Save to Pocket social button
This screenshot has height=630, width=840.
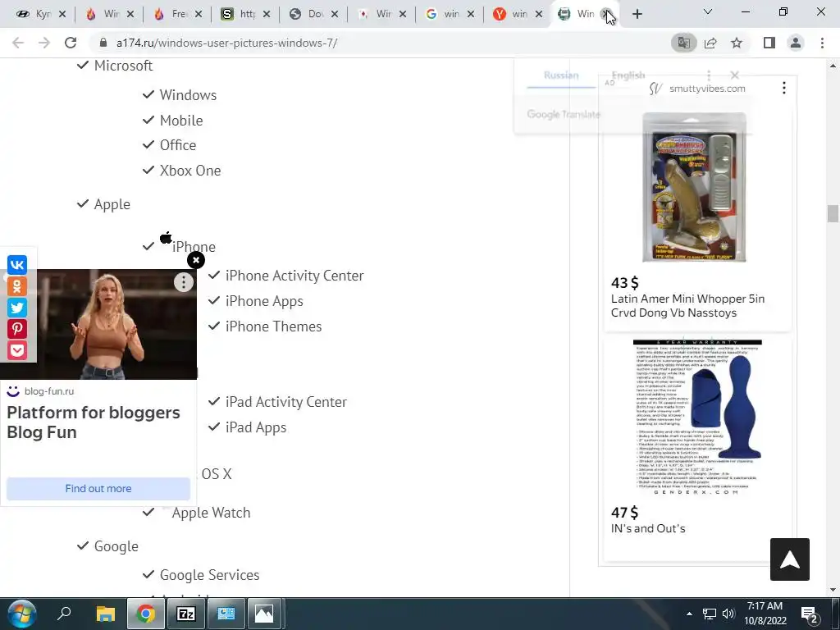click(x=17, y=350)
